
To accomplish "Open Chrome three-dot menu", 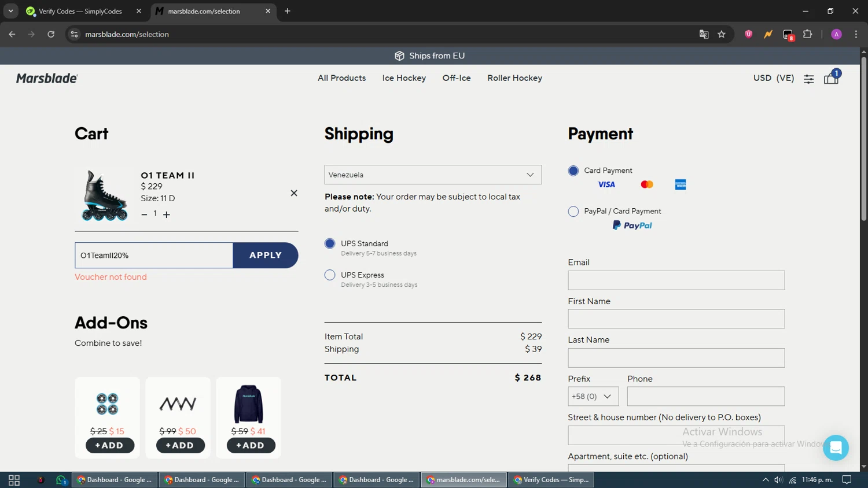I will pyautogui.click(x=856, y=34).
